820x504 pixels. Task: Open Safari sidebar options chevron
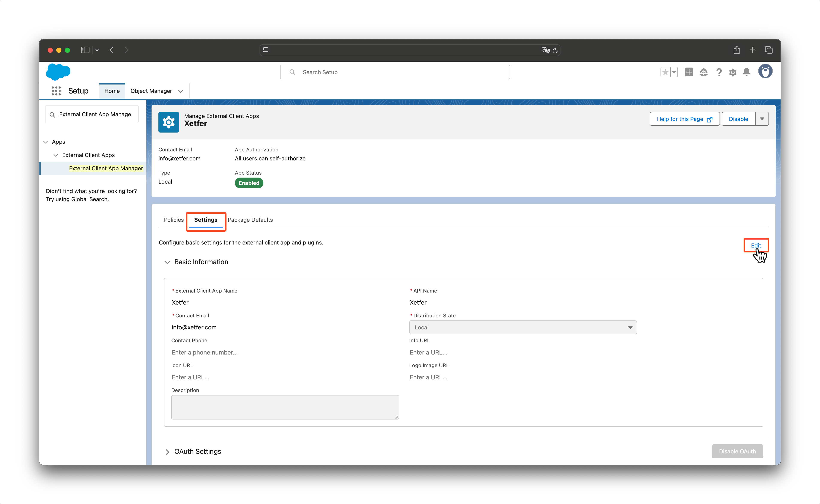point(97,50)
